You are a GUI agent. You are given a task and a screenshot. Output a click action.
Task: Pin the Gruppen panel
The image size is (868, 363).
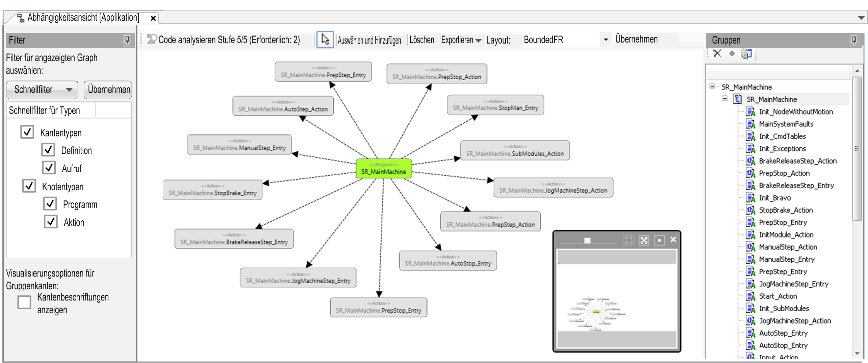click(x=854, y=40)
